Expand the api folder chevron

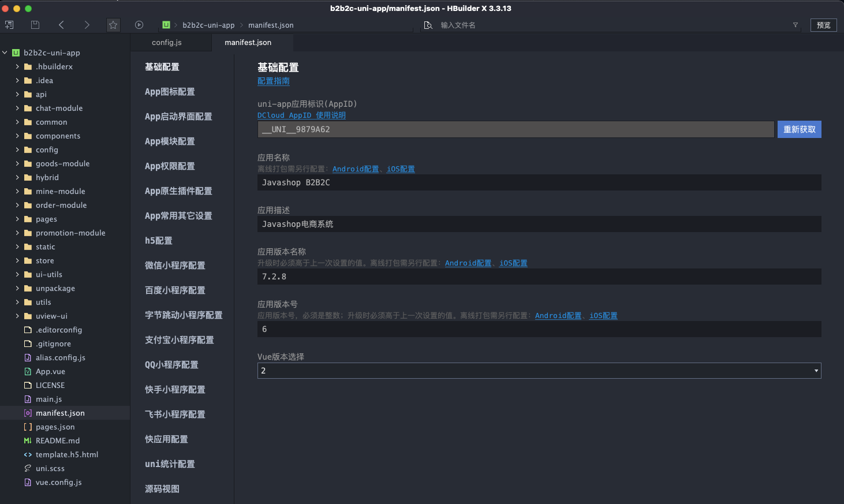coord(17,94)
